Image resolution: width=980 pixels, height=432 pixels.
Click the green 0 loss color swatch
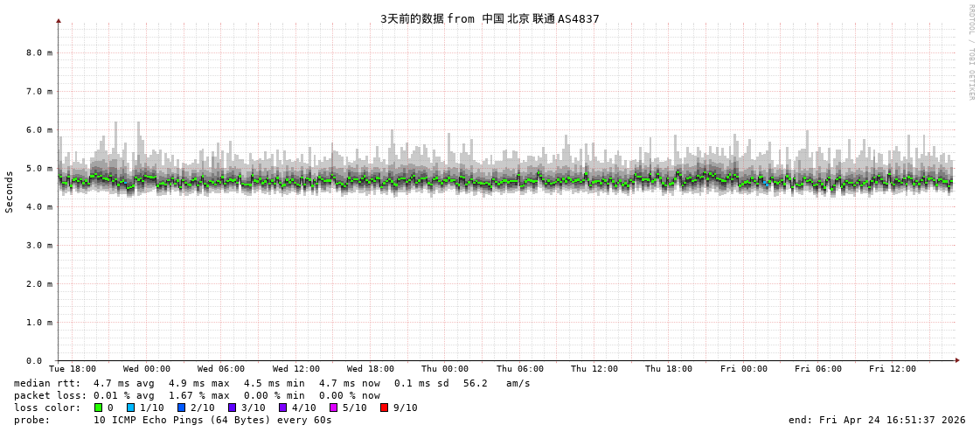[x=98, y=408]
